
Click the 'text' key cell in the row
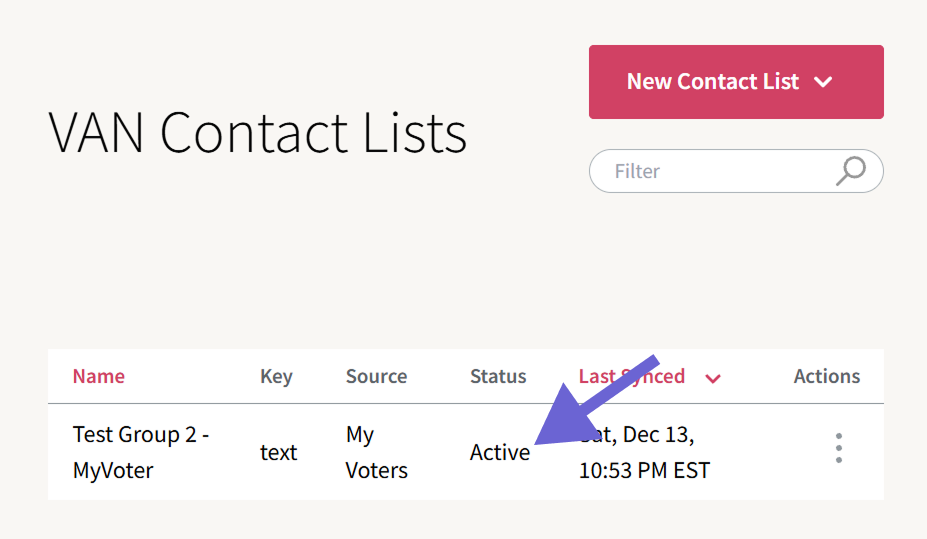pyautogui.click(x=278, y=452)
